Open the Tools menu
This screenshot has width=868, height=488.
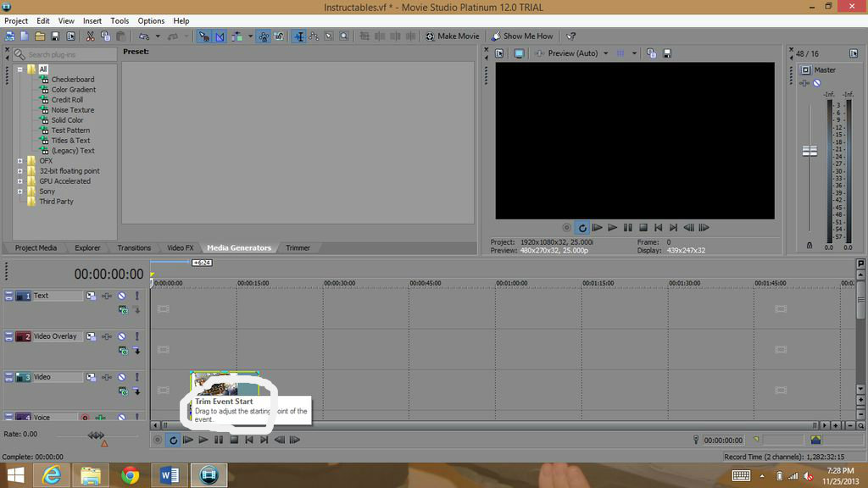(x=120, y=21)
